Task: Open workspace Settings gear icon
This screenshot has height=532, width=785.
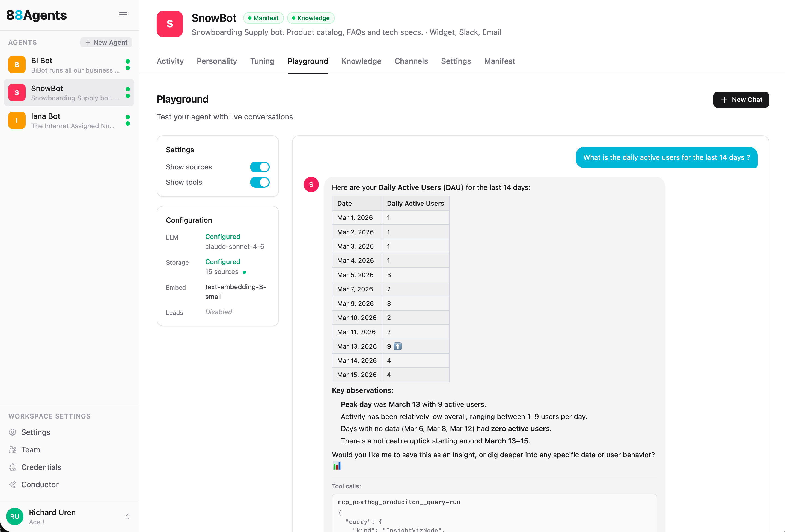Action: 13,432
